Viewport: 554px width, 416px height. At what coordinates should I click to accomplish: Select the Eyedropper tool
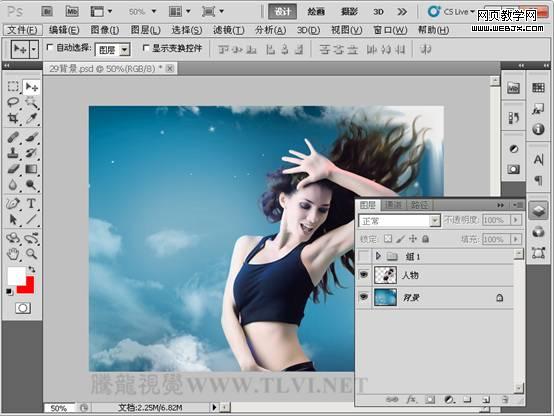(x=32, y=118)
